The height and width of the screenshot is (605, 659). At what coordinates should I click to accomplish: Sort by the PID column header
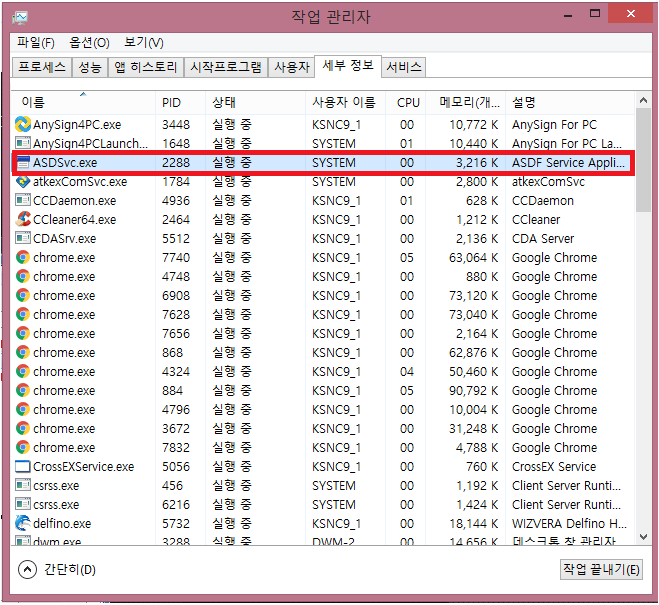pyautogui.click(x=180, y=103)
